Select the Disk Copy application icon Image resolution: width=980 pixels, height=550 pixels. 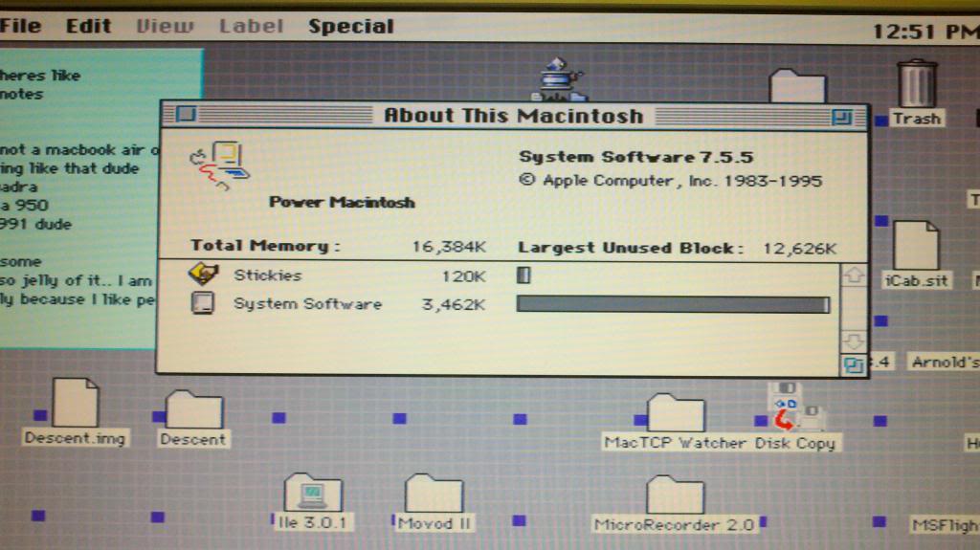coord(795,407)
